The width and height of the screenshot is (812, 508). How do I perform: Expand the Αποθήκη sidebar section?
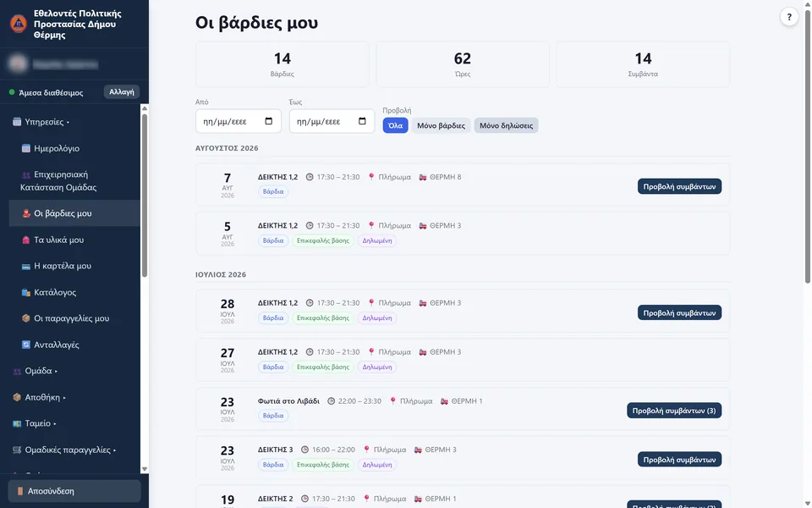[40, 398]
